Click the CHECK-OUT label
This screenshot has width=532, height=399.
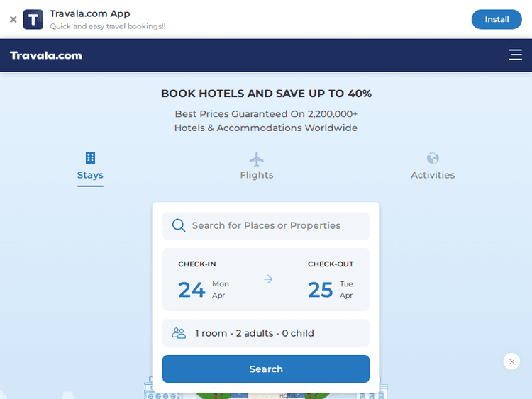[x=331, y=264]
